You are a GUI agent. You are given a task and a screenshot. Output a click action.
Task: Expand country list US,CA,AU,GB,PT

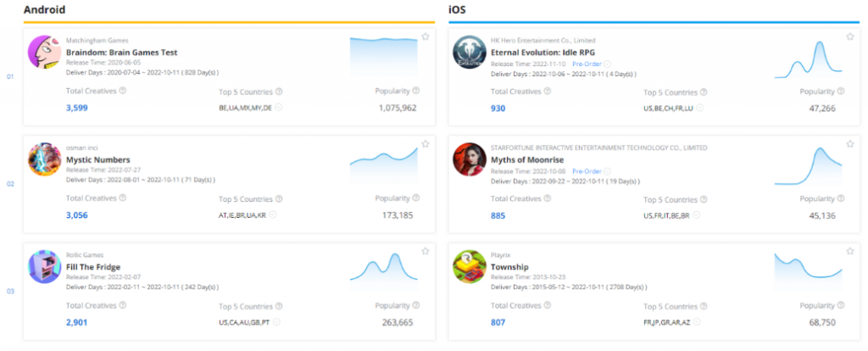(276, 322)
